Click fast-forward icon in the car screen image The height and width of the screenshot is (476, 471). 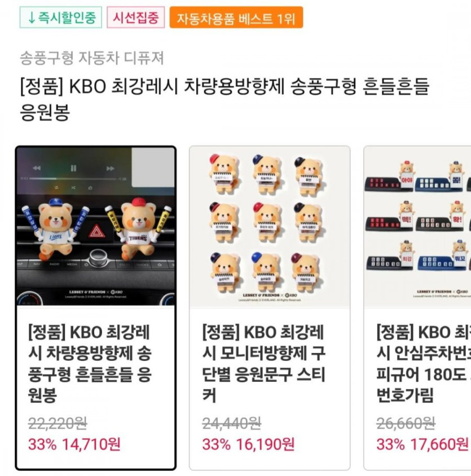click(x=110, y=168)
